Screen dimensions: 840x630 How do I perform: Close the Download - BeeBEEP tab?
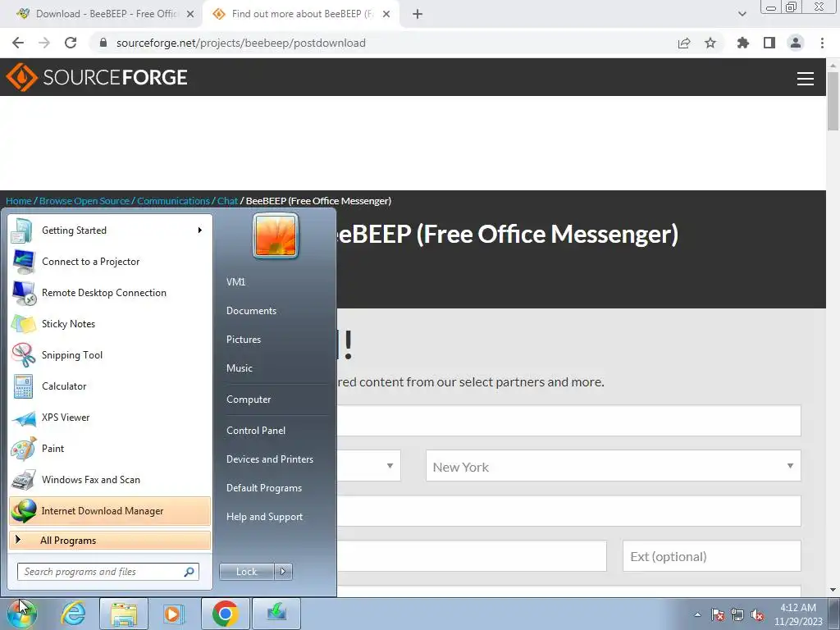[190, 14]
